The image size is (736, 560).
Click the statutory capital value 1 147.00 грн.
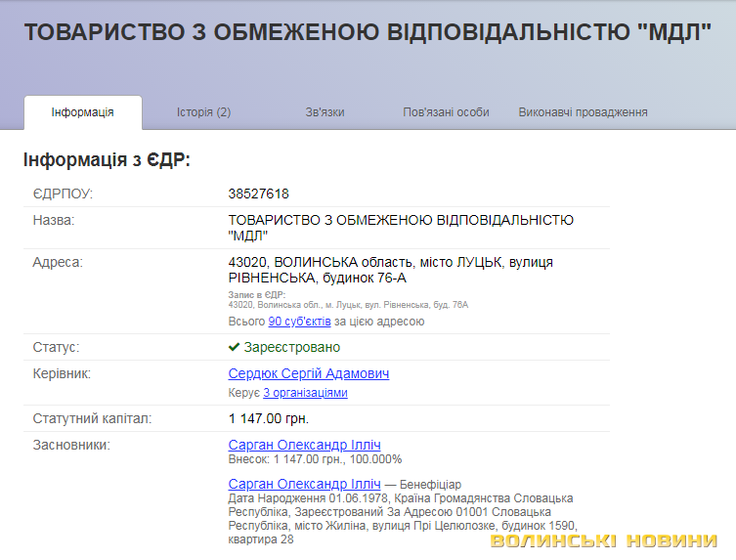coord(268,418)
